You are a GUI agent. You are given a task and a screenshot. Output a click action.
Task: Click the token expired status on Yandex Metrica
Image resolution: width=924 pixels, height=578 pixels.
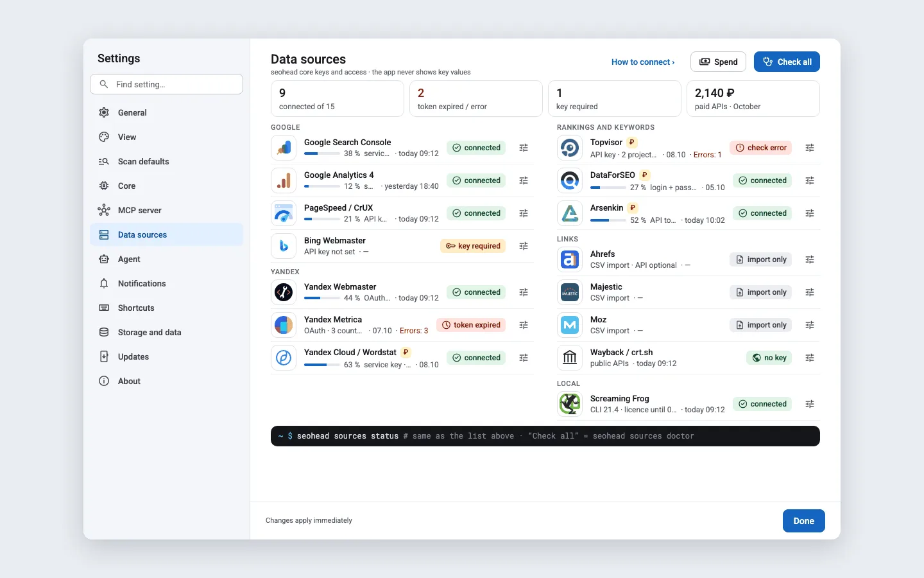[x=471, y=325]
